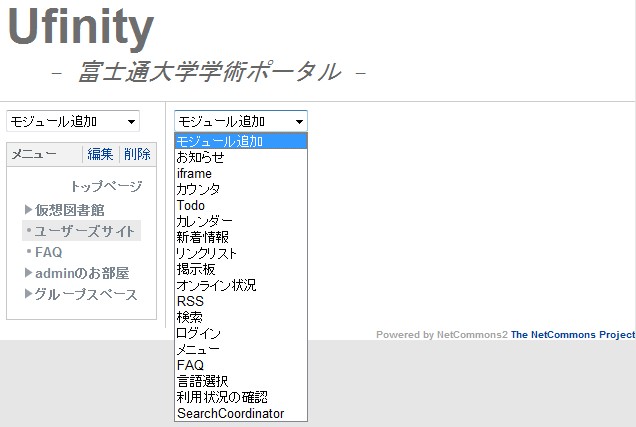The image size is (636, 427).
Task: Pick Todo in the dropdown list
Action: point(241,205)
